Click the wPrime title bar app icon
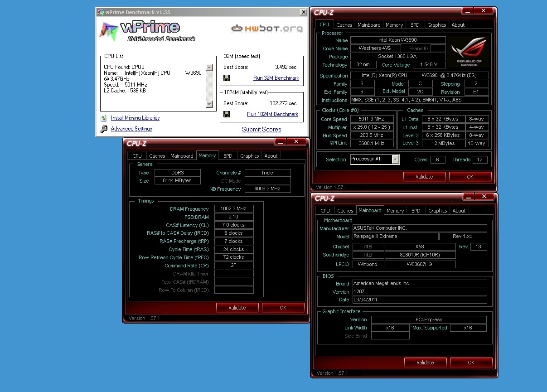The width and height of the screenshot is (547, 392). tap(101, 12)
